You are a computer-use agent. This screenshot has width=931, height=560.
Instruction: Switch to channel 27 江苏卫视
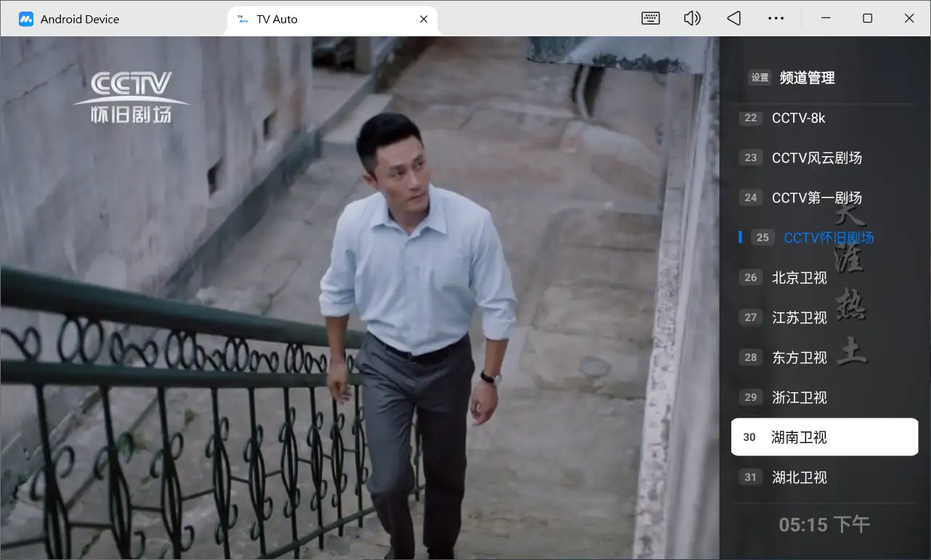(799, 317)
